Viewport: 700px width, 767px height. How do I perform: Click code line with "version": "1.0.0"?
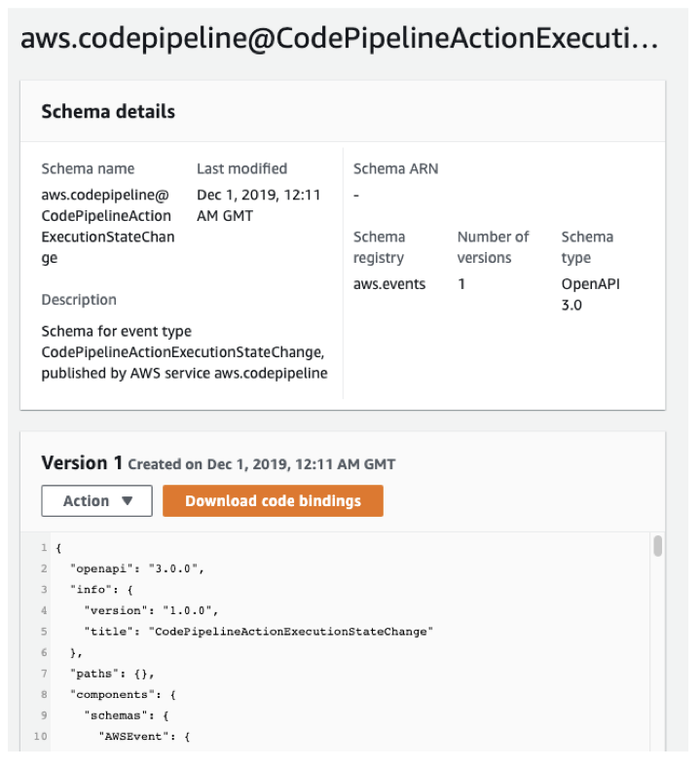click(x=151, y=610)
